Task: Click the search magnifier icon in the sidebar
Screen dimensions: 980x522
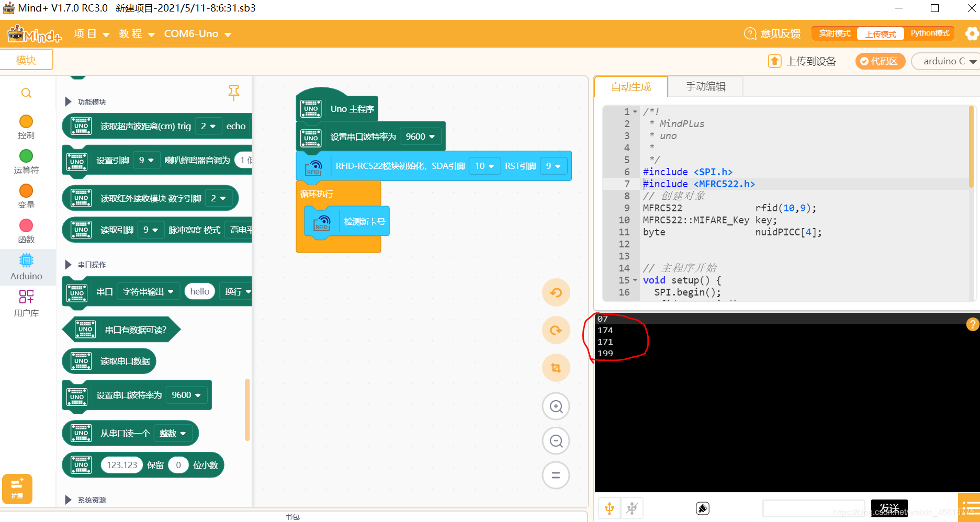Action: (26, 93)
